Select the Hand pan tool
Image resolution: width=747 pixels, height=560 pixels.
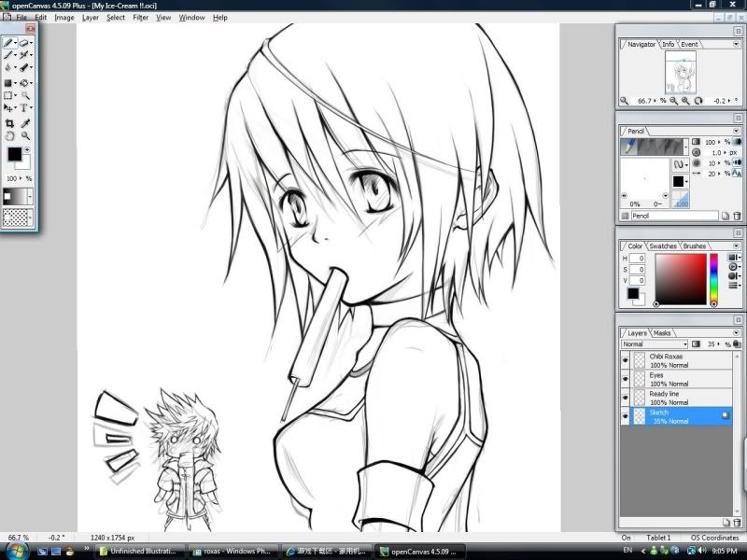click(x=9, y=135)
